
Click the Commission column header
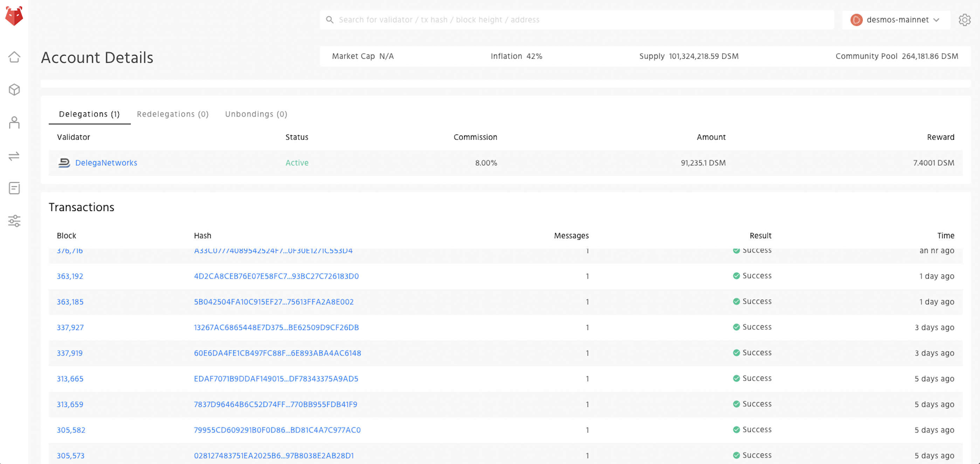475,137
